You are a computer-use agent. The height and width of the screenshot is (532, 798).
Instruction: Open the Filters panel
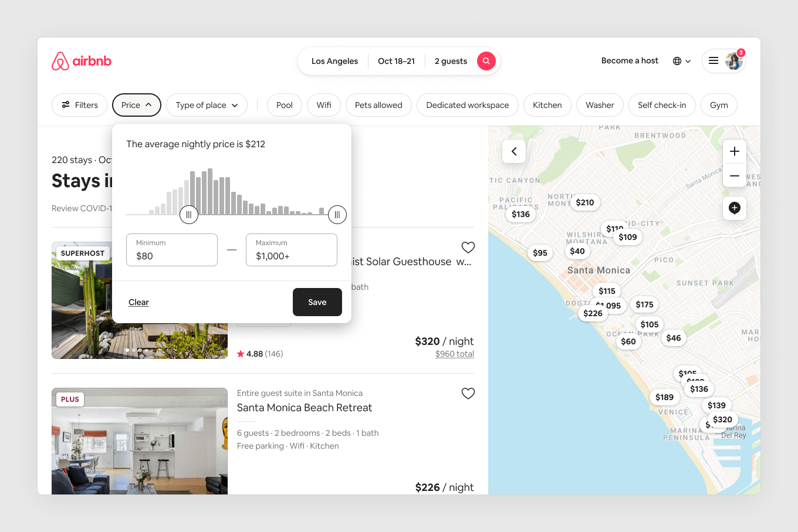79,105
